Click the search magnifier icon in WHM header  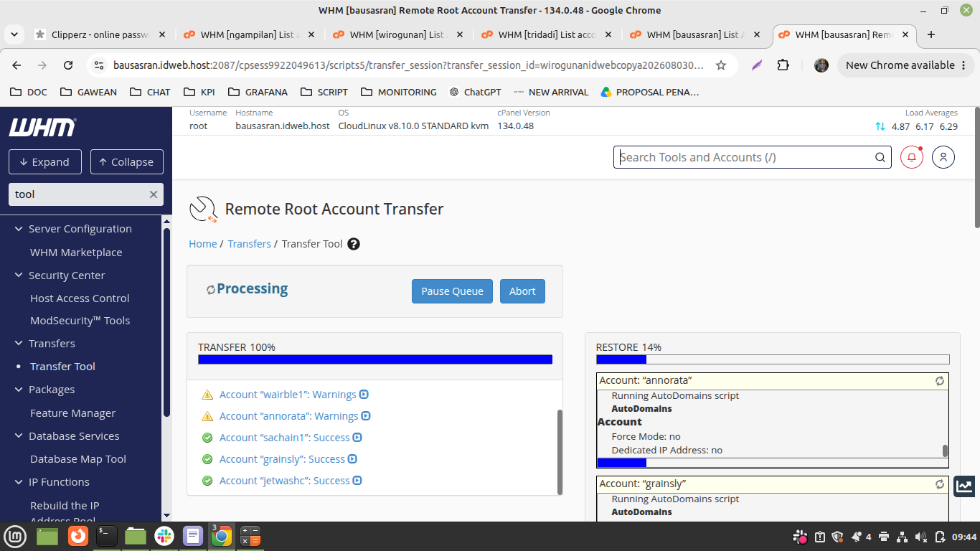(x=880, y=157)
